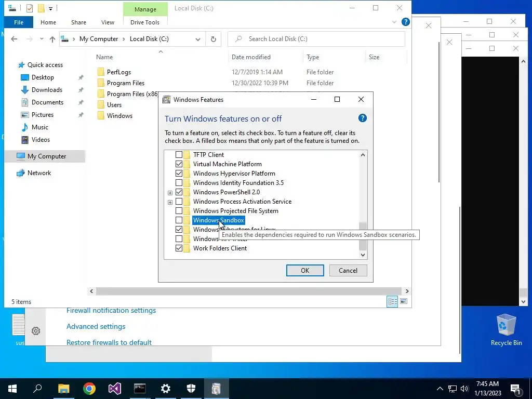Image resolution: width=532 pixels, height=399 pixels.
Task: Open the address bar history dropdown
Action: click(198, 39)
